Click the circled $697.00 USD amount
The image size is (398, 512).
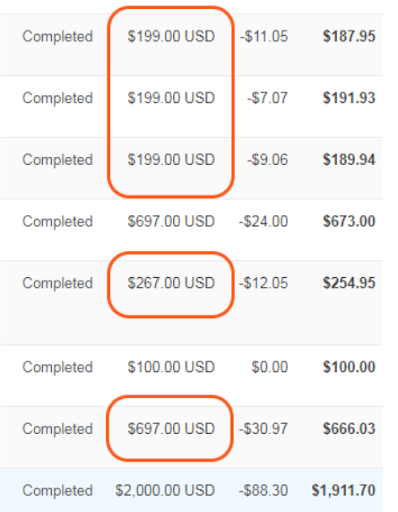point(171,429)
